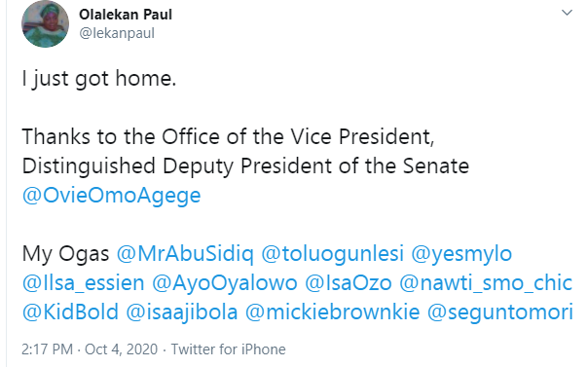Screen dimensions: 588x367
Task: Select the Oct 4, 2020 date text
Action: pyautogui.click(x=121, y=349)
